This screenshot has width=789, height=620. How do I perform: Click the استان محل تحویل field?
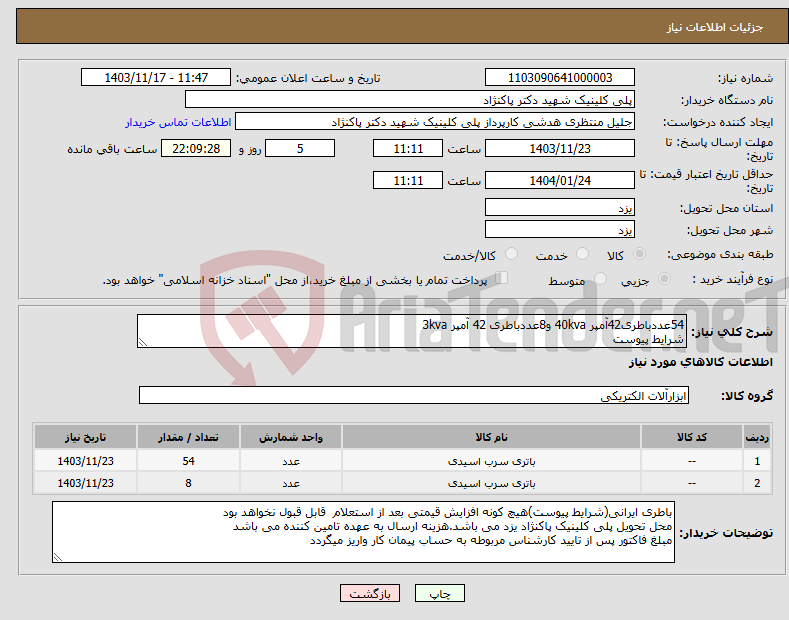point(560,207)
